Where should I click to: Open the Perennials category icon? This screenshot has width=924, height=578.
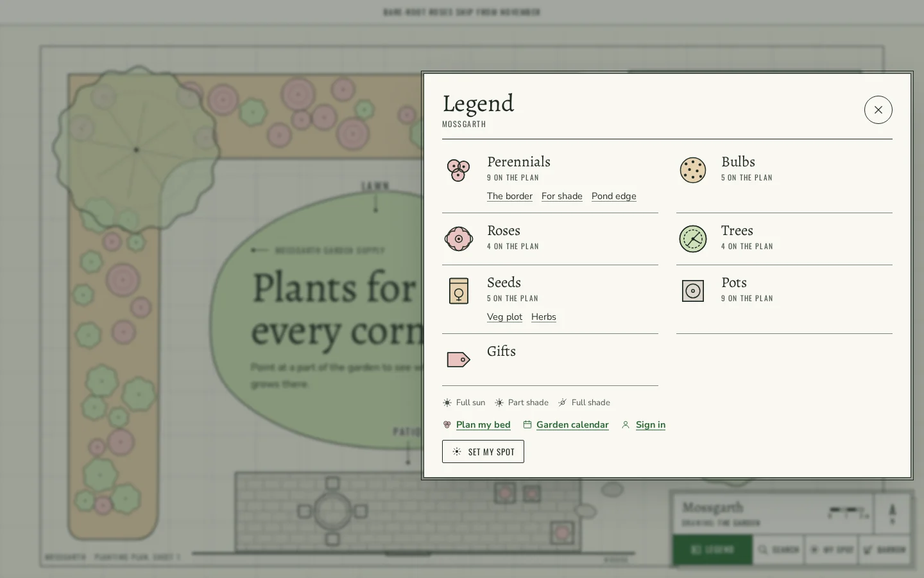458,170
